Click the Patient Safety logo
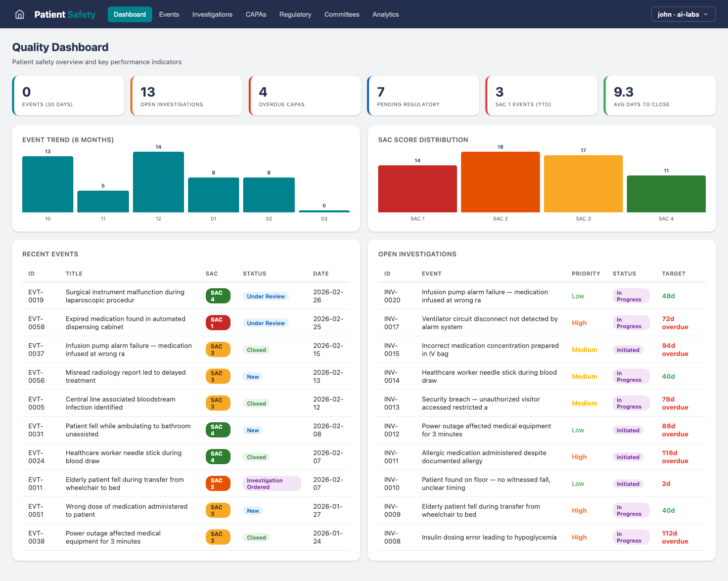Viewport: 728px width, 581px height. 65,14
